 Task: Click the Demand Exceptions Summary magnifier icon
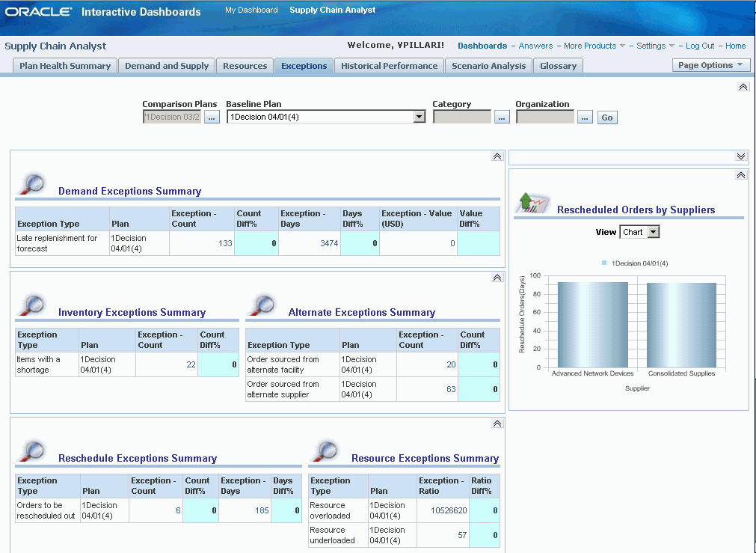32,183
